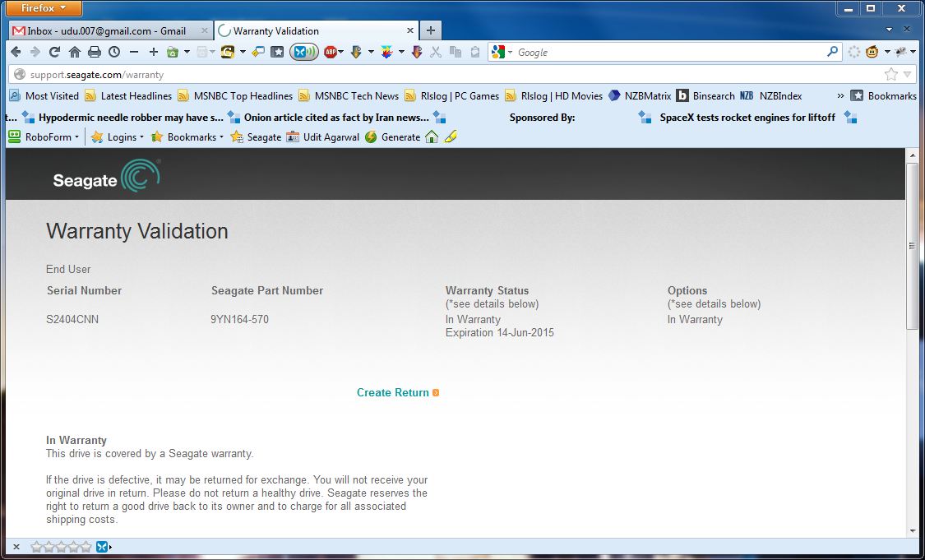The image size is (925, 560).
Task: Open MSNBC Tech News feed
Action: [349, 95]
